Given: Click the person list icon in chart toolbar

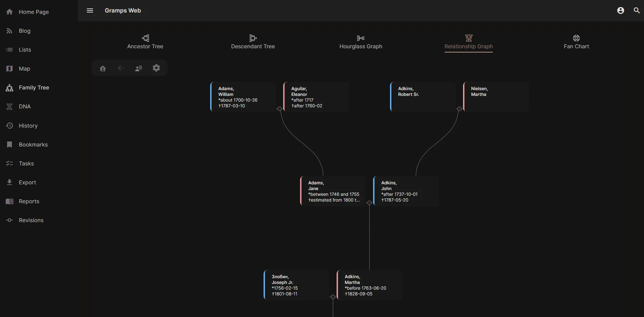Looking at the screenshot, I should 139,69.
